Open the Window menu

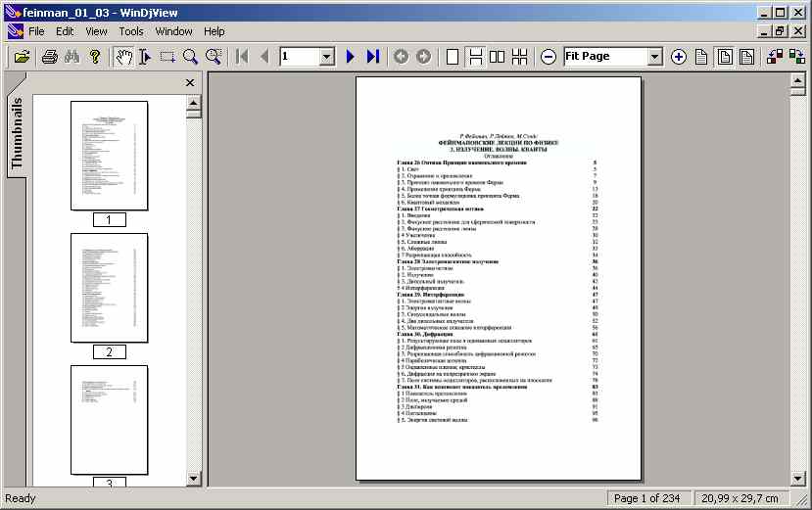(x=174, y=31)
